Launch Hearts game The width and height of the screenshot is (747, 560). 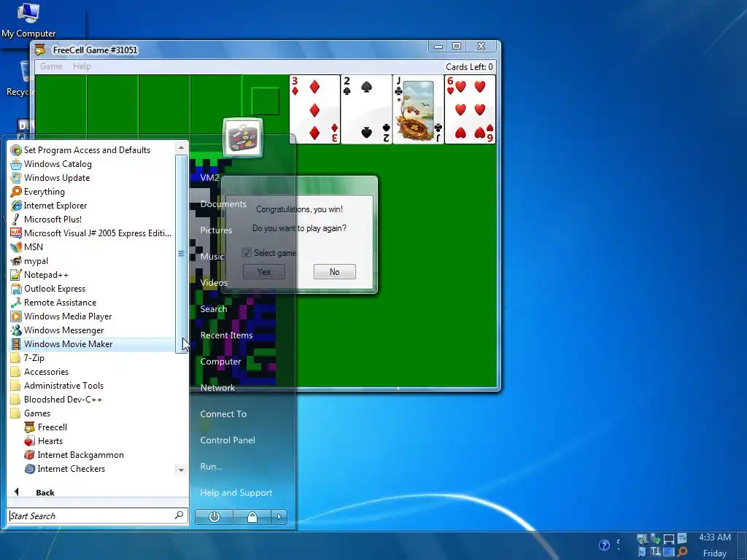point(44,441)
